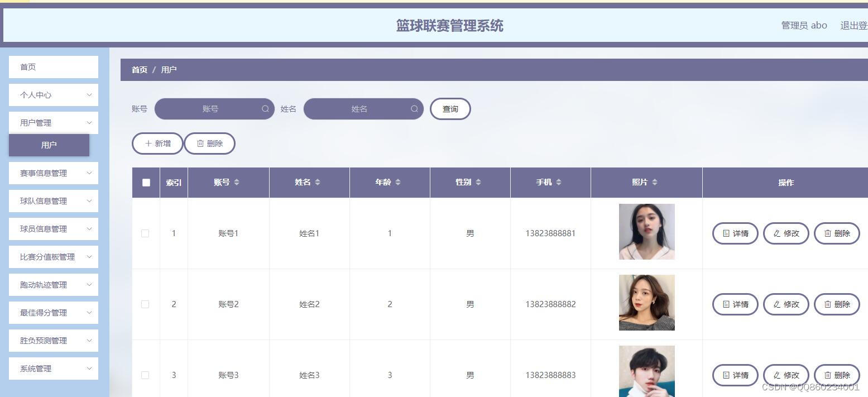Click phone number 13823888882
868x397 pixels.
[x=550, y=304]
